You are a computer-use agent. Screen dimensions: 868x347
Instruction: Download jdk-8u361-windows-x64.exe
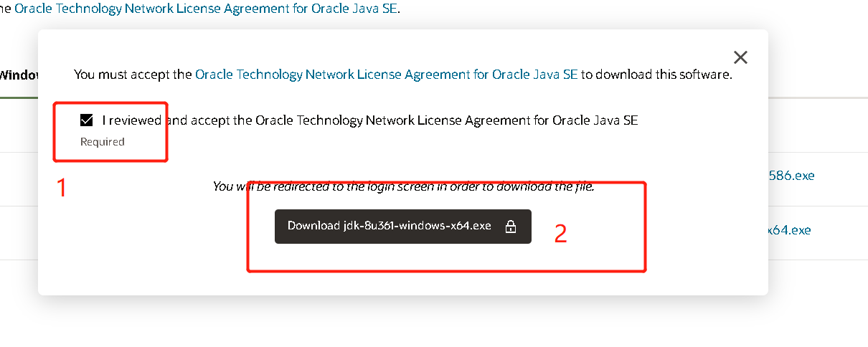point(402,226)
